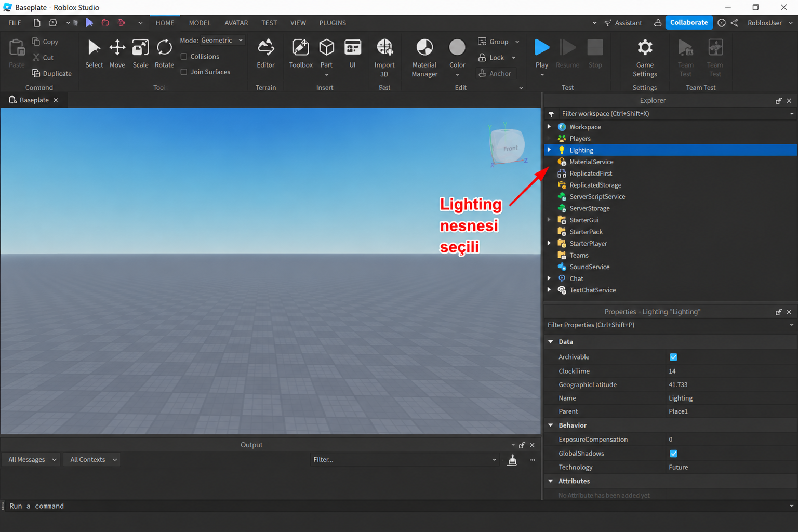Select the Technology value Future
The height and width of the screenshot is (532, 798).
pos(679,468)
